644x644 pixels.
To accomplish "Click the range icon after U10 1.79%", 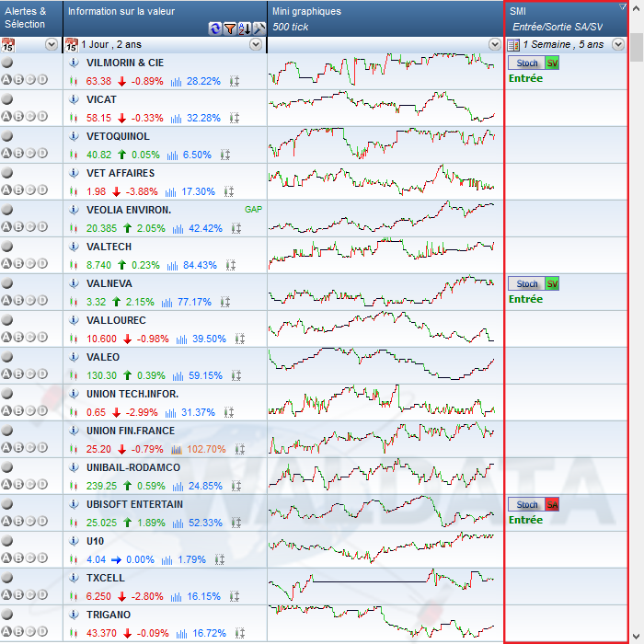I will [x=220, y=559].
